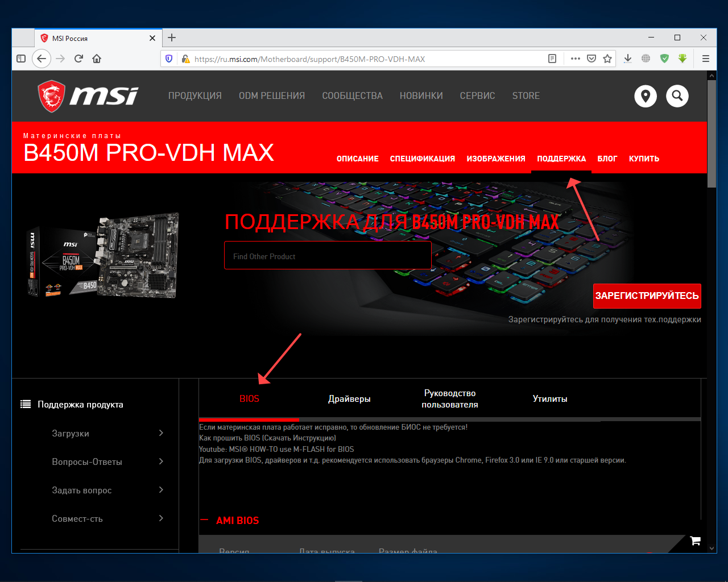Open the store locator pin icon
The width and height of the screenshot is (728, 582).
point(646,96)
